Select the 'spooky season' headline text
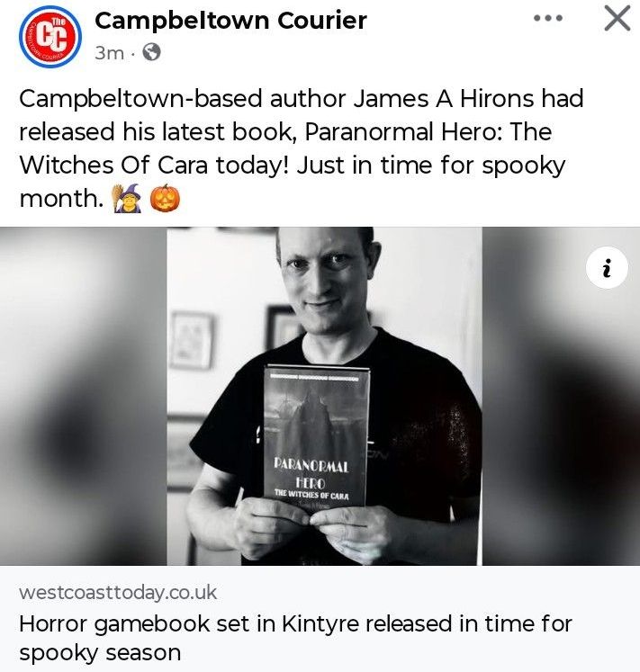640x672 pixels. (x=100, y=653)
